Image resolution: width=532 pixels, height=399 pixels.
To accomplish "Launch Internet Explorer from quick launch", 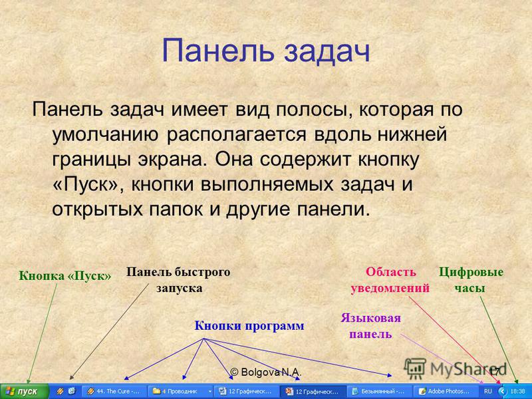I will coord(72,391).
